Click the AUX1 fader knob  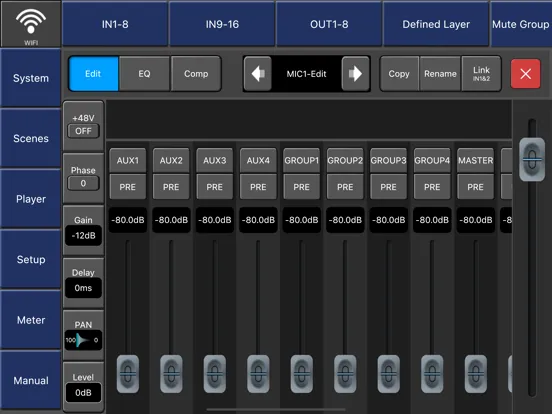click(127, 374)
